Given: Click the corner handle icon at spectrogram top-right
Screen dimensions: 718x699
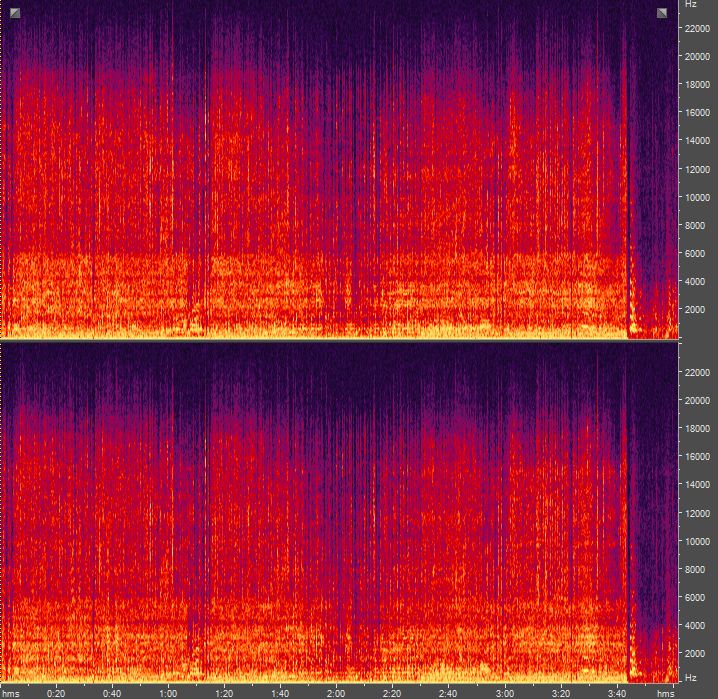Looking at the screenshot, I should pos(662,13).
